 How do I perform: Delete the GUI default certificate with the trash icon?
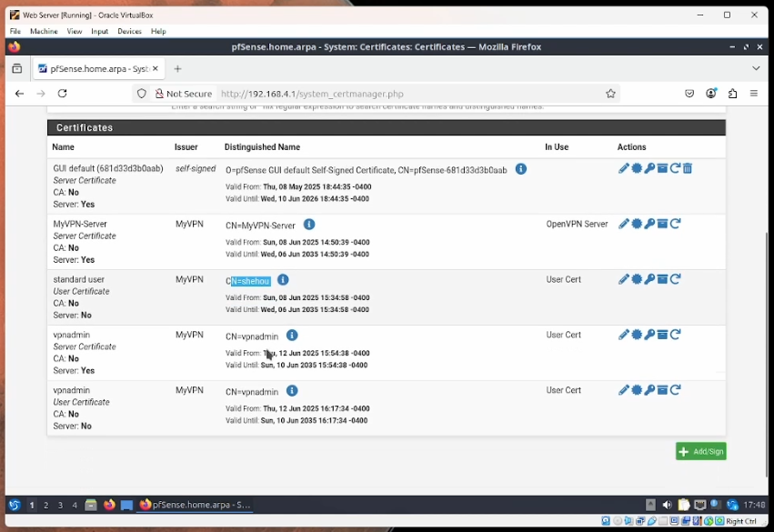[x=688, y=168]
